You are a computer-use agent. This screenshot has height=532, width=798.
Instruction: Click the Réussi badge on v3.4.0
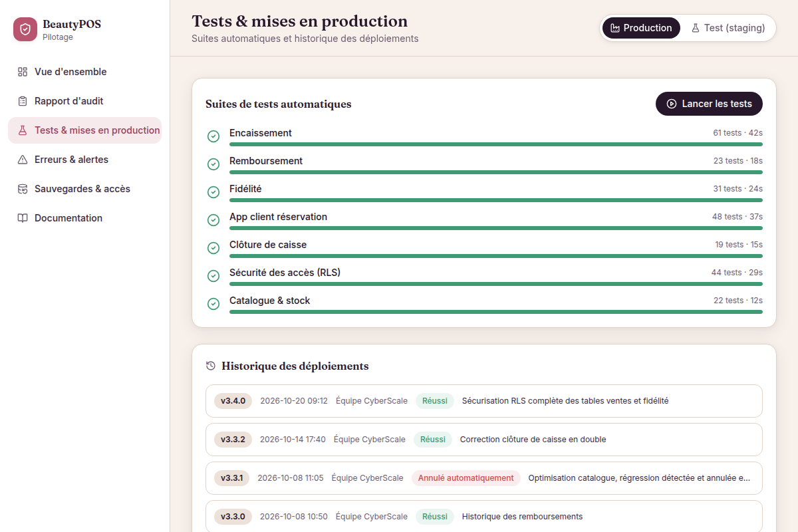[435, 401]
